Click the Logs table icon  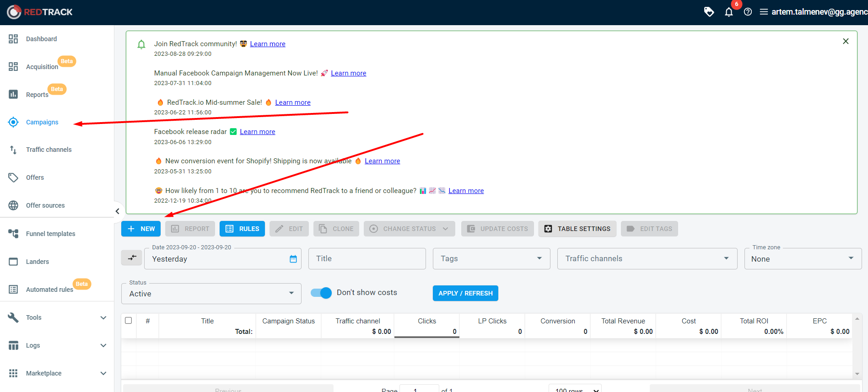pyautogui.click(x=13, y=345)
